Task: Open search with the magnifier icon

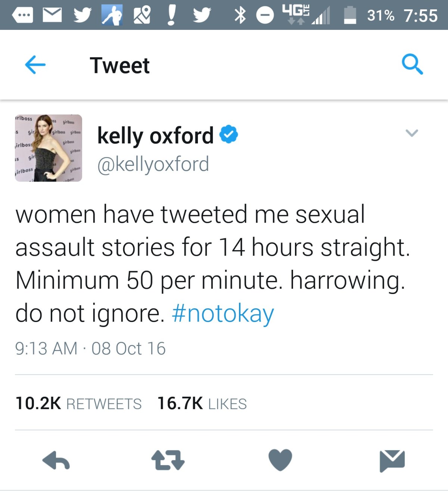Action: (x=412, y=65)
